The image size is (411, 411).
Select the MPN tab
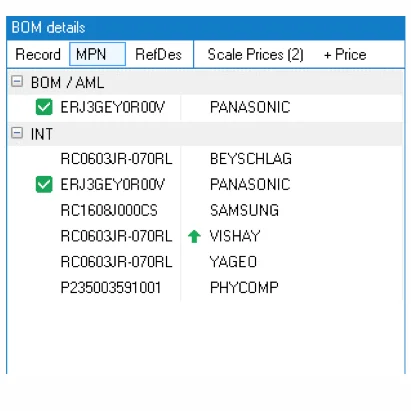point(97,54)
